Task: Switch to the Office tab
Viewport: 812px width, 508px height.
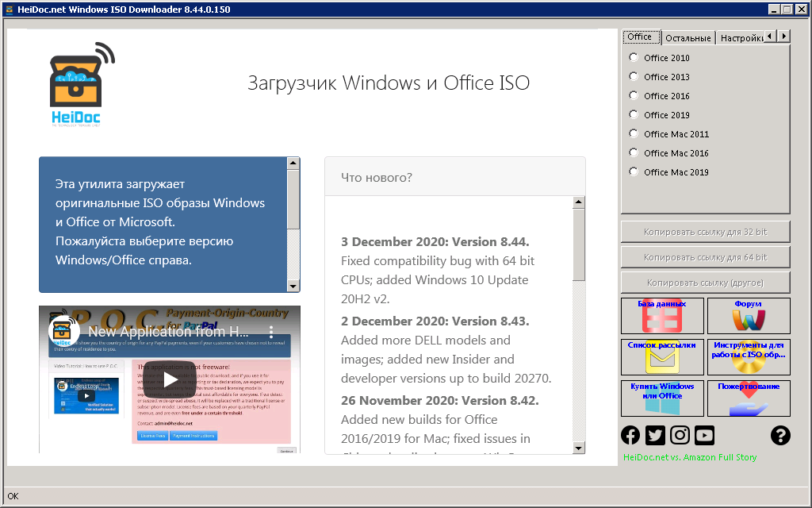Action: (x=641, y=37)
